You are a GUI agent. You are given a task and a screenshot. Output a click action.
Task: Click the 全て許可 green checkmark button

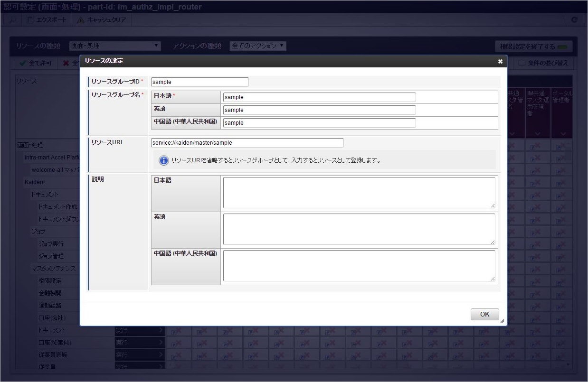(36, 63)
